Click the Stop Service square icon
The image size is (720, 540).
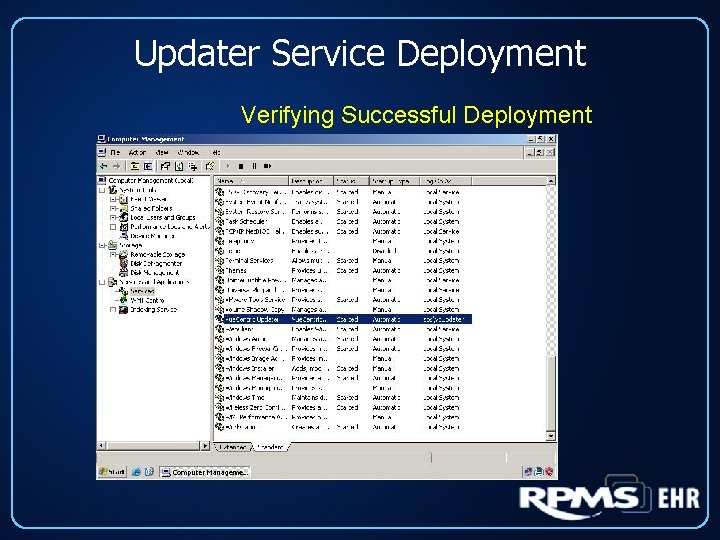pyautogui.click(x=241, y=166)
